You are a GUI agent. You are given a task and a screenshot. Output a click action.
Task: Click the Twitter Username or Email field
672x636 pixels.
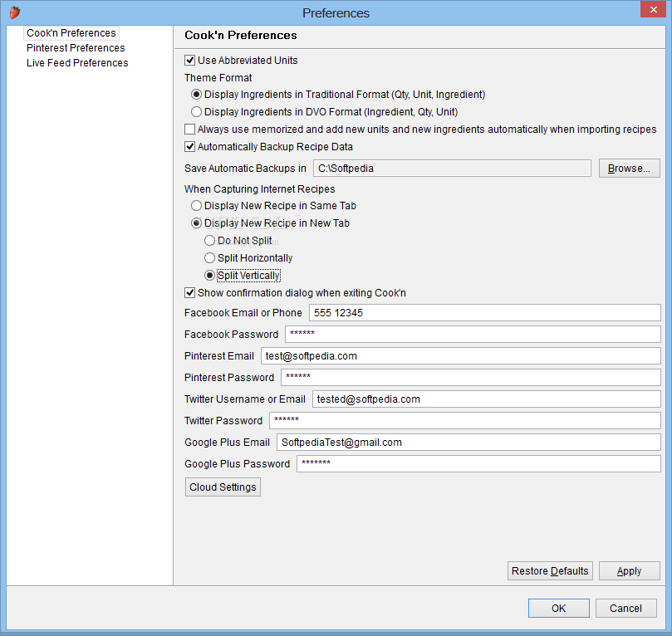(487, 399)
